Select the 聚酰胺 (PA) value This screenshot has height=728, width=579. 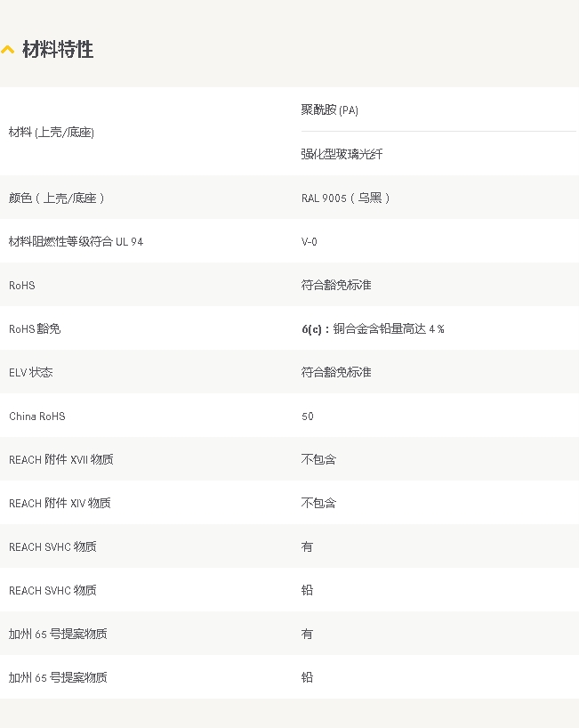click(x=330, y=110)
